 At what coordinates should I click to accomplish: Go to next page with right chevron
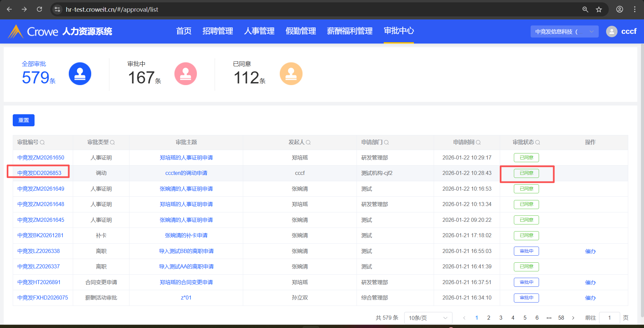point(573,318)
